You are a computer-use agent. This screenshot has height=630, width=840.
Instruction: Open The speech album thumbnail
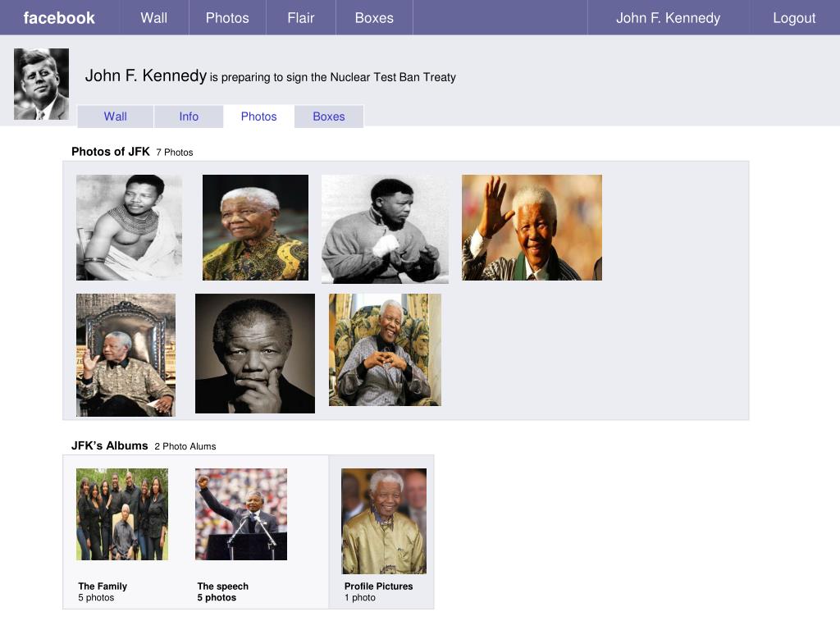(x=241, y=514)
